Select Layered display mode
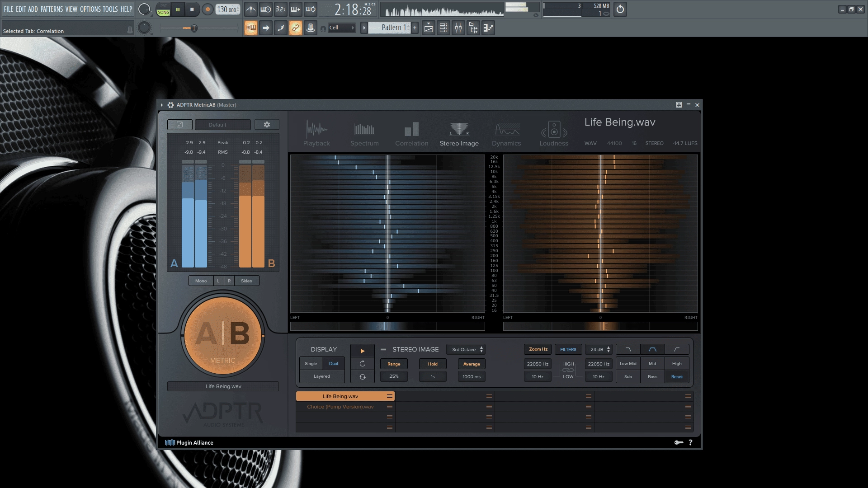Screen dimensions: 868x488 [x=322, y=376]
